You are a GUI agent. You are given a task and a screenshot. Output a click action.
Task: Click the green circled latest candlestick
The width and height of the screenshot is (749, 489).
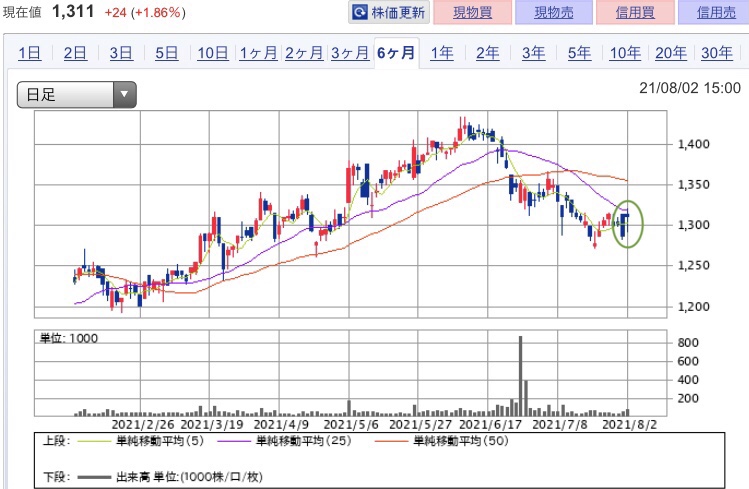[625, 226]
